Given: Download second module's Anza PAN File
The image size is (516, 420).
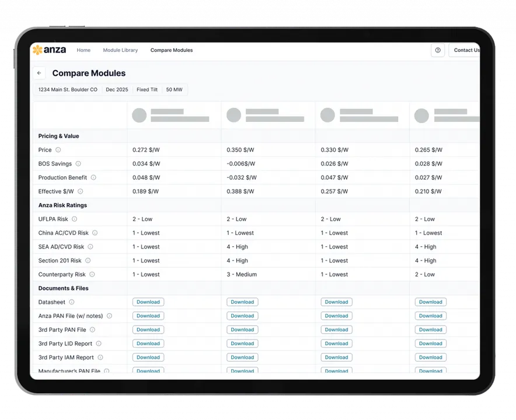Looking at the screenshot, I should [x=242, y=316].
